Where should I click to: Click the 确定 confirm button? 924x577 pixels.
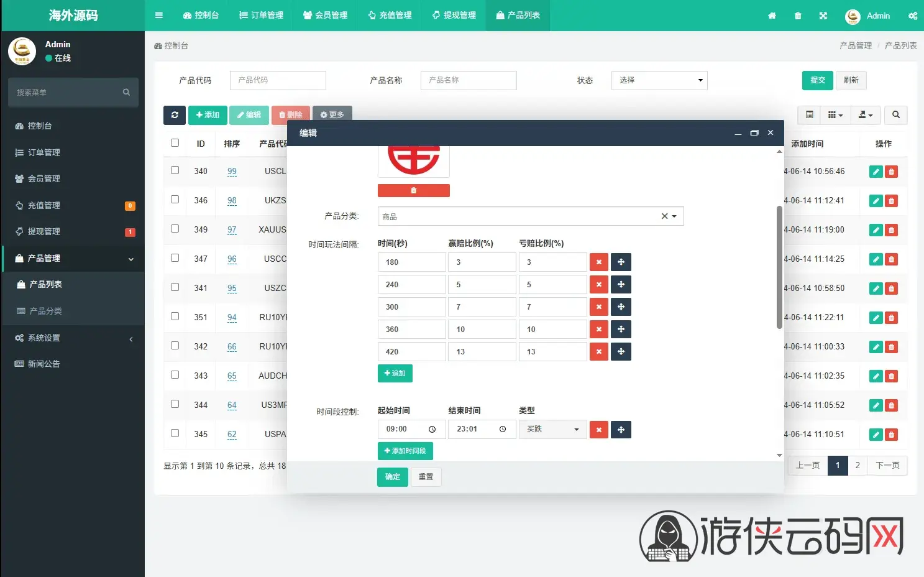[x=393, y=477]
